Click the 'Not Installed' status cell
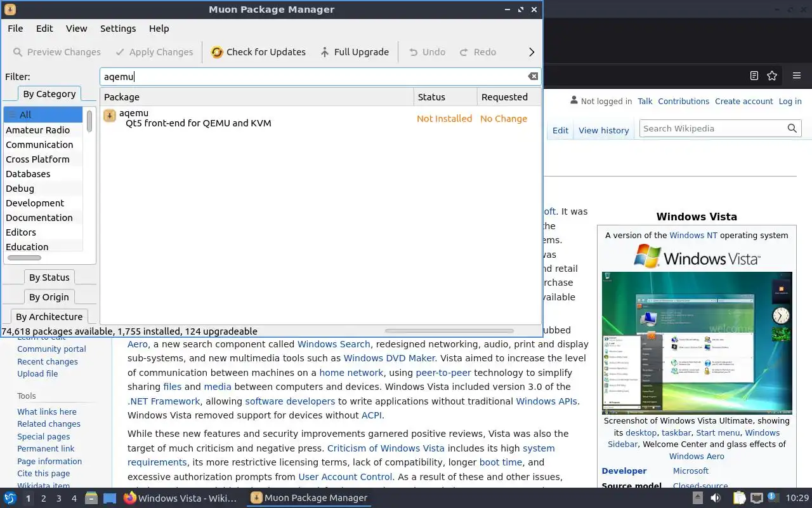812x508 pixels. click(x=444, y=119)
